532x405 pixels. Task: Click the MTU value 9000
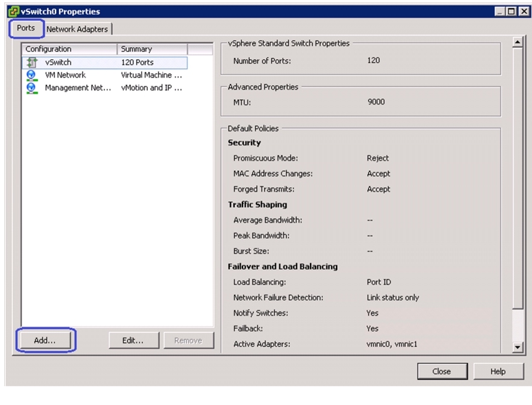[x=376, y=102]
